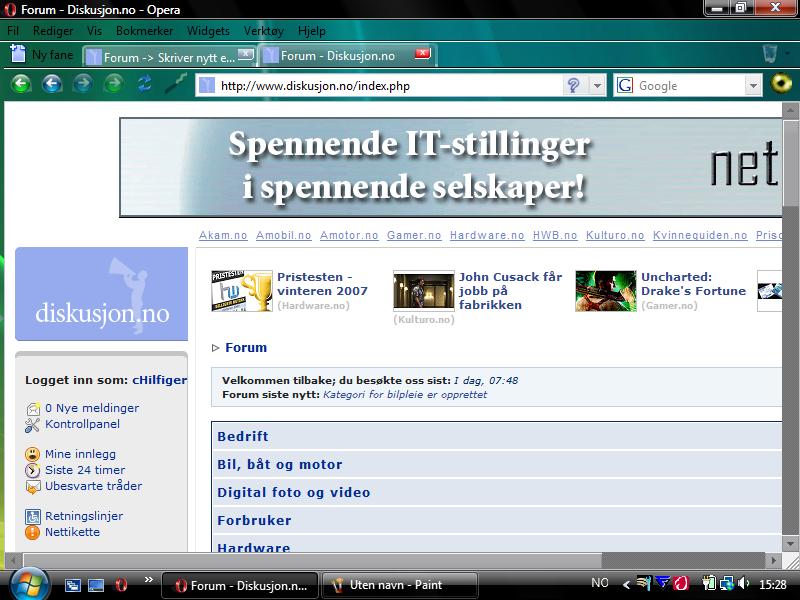The image size is (800, 600).
Task: Click the power battery tray icon
Action: 709,583
